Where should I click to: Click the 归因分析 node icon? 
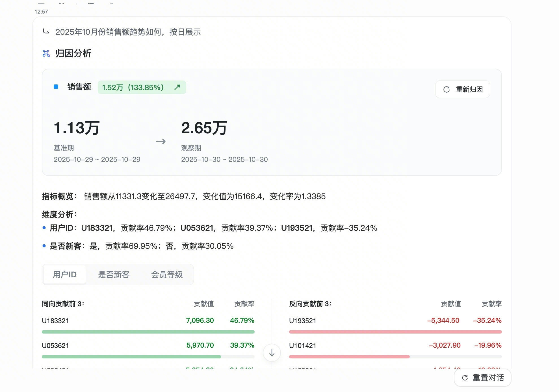(46, 53)
